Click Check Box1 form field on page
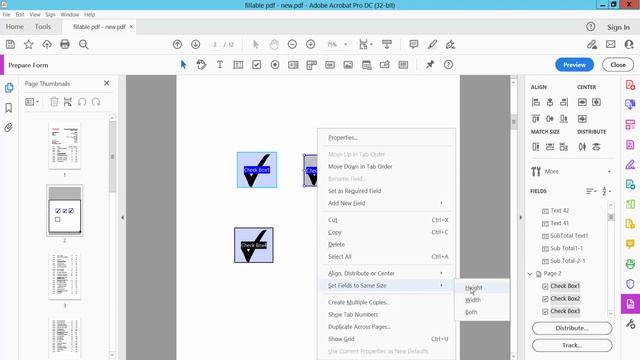 [x=257, y=170]
